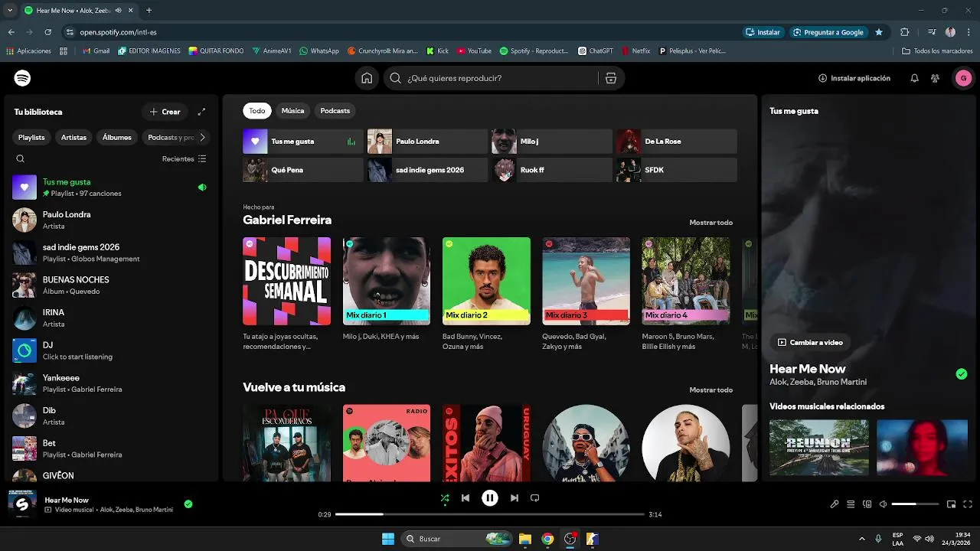
Task: Mute the volume speaker icon
Action: (x=883, y=504)
